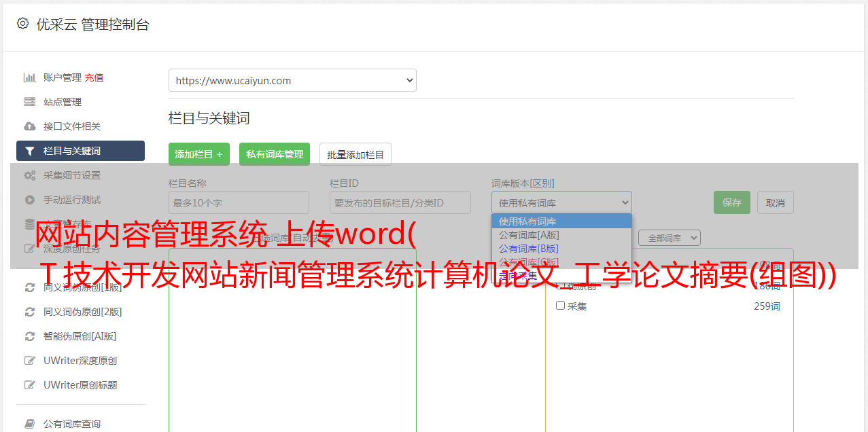Click the 词库版本[区别] label
Screen dimensions: 868x432
pos(523,183)
